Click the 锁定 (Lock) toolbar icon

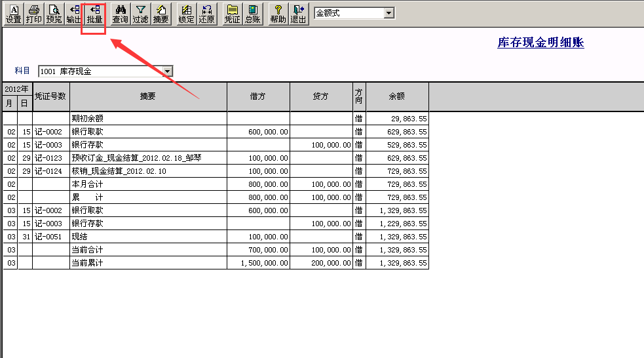pos(187,14)
